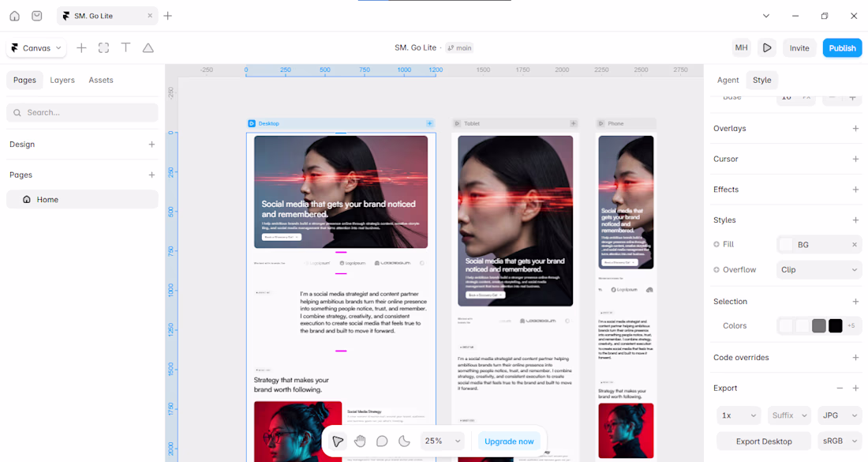Add a Code overrides entry

[855, 358]
